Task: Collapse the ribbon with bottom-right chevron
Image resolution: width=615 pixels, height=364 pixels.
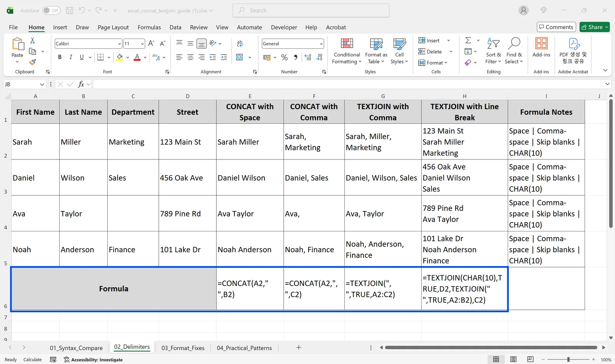Action: pyautogui.click(x=605, y=70)
